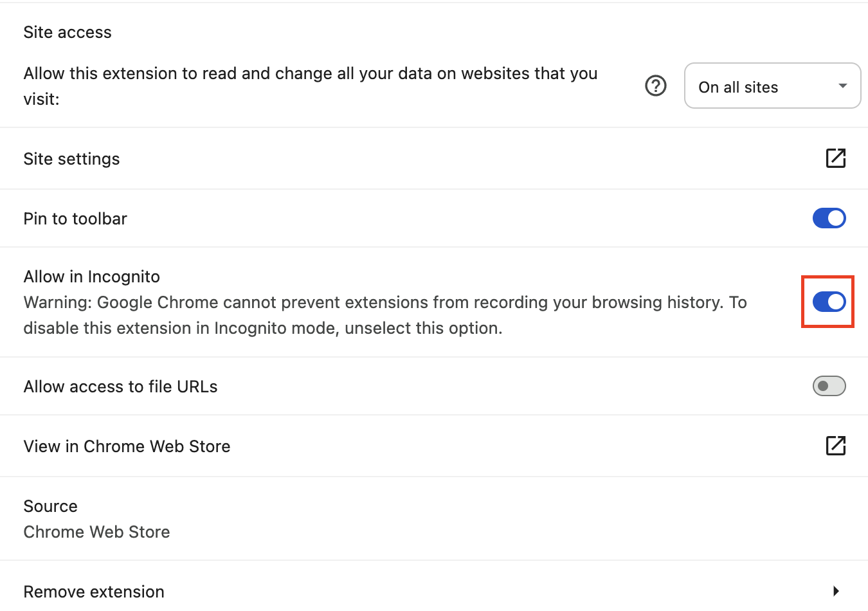Open the Site settings external link icon

point(835,158)
